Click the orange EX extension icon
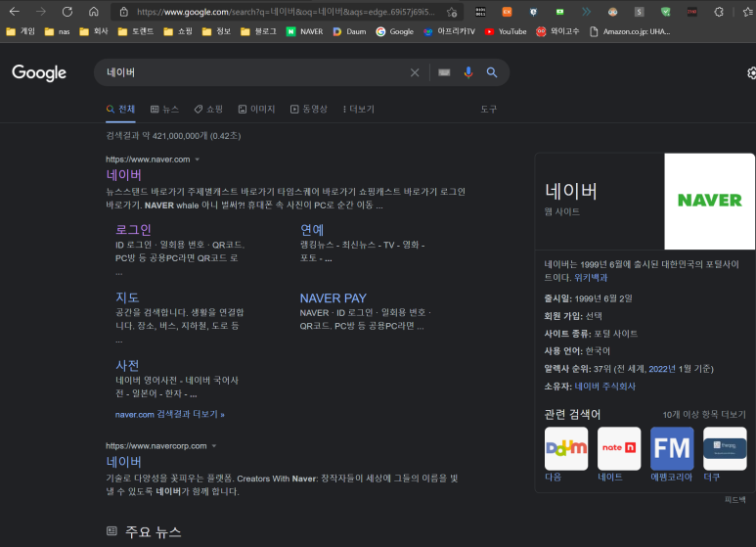756x547 pixels. pos(507,12)
